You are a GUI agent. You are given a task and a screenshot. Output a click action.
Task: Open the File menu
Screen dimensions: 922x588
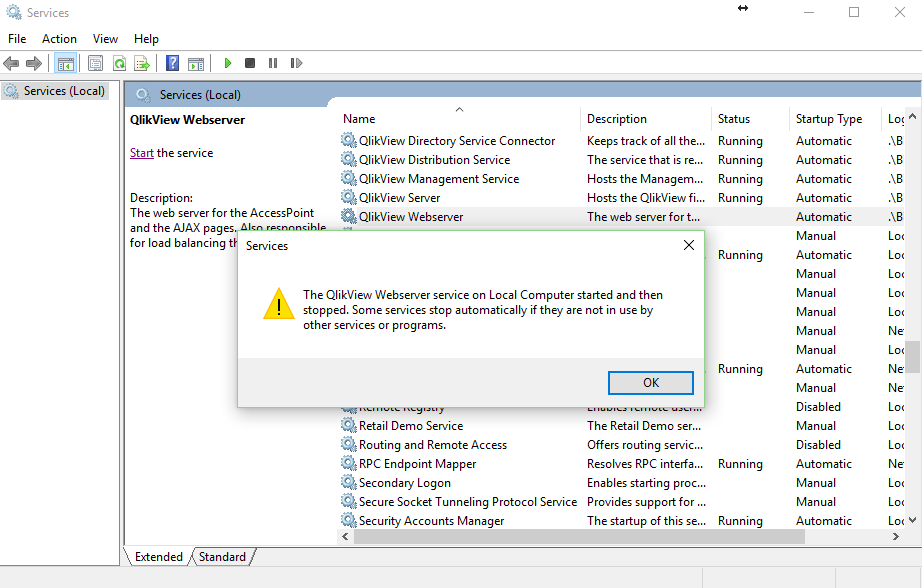click(17, 39)
